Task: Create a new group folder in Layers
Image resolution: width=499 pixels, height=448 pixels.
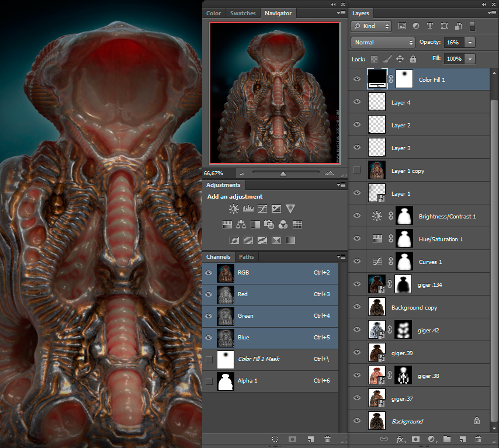Action: coord(447,439)
